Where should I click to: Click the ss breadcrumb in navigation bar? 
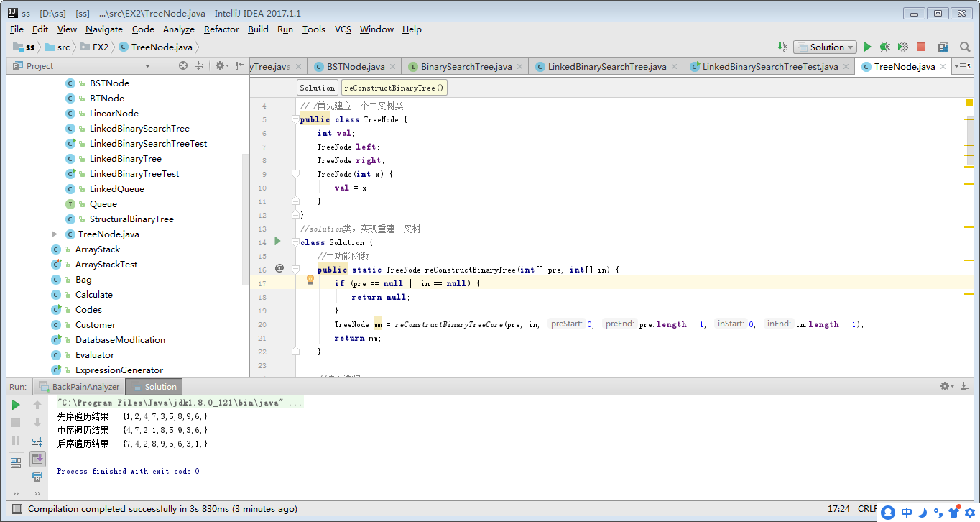click(x=24, y=47)
